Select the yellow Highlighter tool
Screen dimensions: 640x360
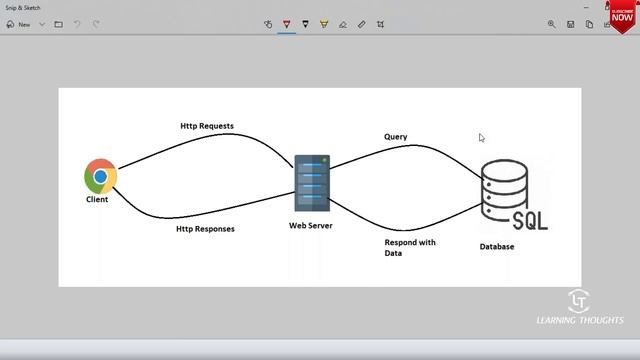(324, 24)
